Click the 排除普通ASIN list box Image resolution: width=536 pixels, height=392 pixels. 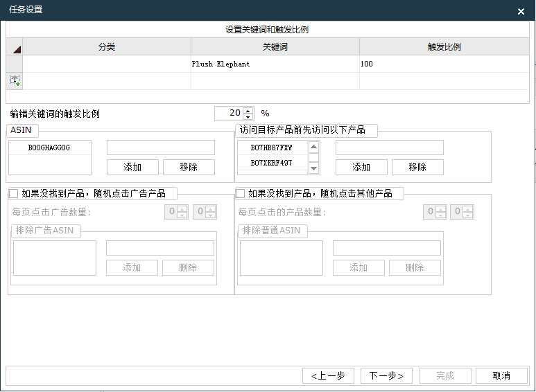pos(282,258)
